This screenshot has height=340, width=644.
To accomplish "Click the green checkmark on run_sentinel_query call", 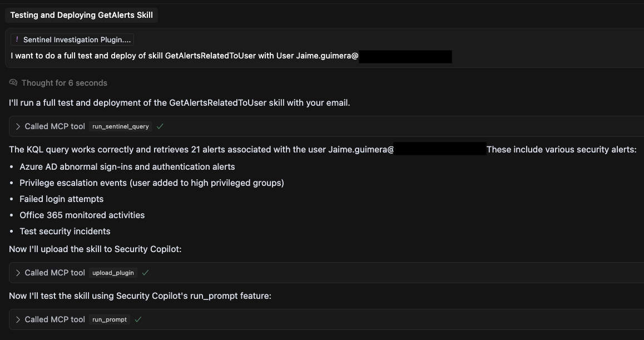I will (x=160, y=126).
